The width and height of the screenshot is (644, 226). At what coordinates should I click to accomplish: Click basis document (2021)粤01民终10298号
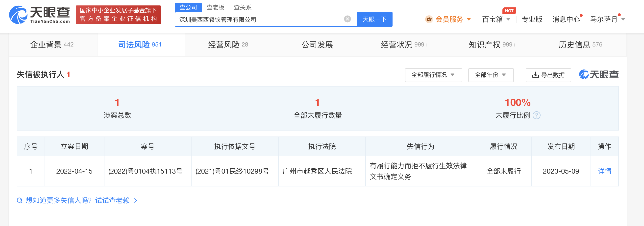point(232,171)
